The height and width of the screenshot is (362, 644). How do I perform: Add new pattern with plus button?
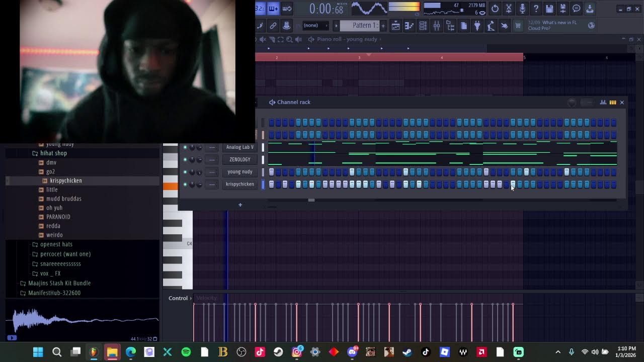tap(383, 26)
